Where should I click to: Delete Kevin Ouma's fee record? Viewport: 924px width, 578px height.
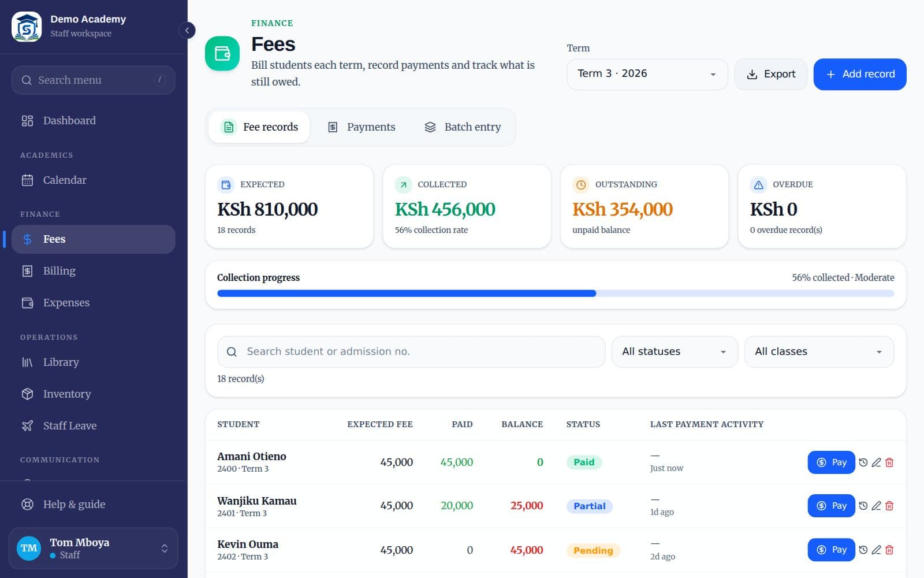point(889,550)
